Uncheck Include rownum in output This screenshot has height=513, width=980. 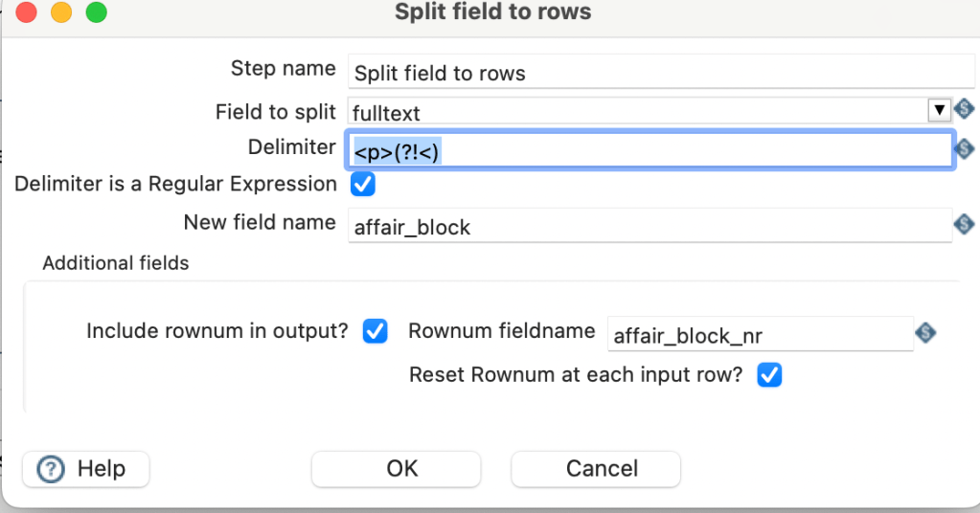pos(375,332)
